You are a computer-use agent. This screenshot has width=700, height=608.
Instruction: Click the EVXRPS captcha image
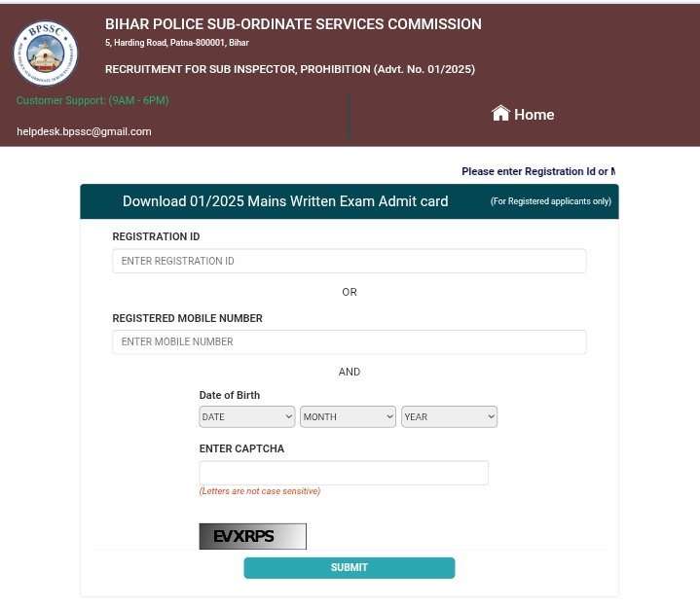point(252,536)
